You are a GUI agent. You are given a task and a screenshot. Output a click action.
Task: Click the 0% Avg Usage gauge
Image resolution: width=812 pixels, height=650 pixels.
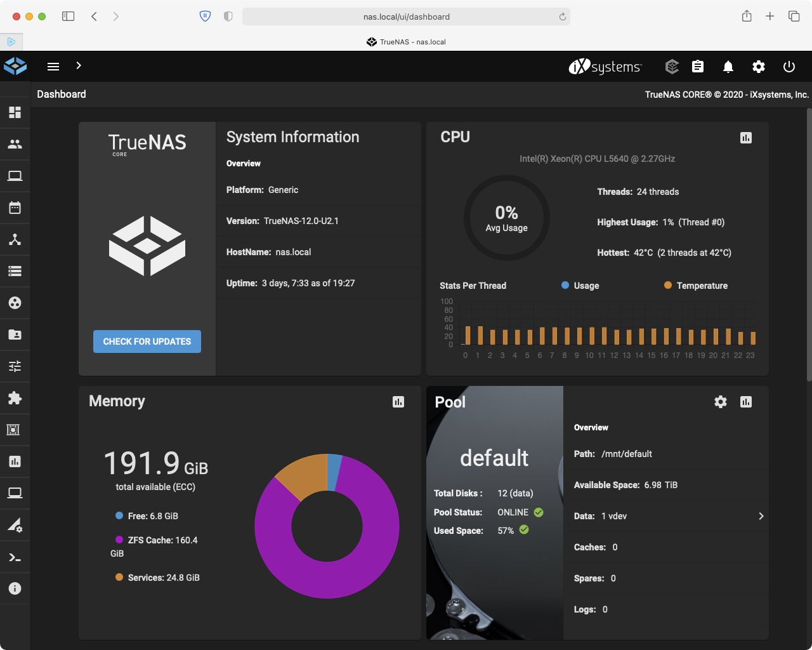[506, 218]
